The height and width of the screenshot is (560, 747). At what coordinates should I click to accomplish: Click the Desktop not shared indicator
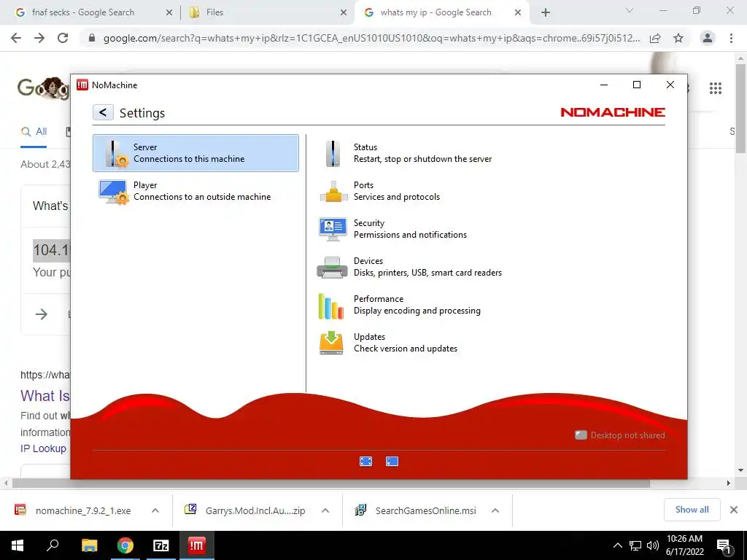pyautogui.click(x=620, y=435)
